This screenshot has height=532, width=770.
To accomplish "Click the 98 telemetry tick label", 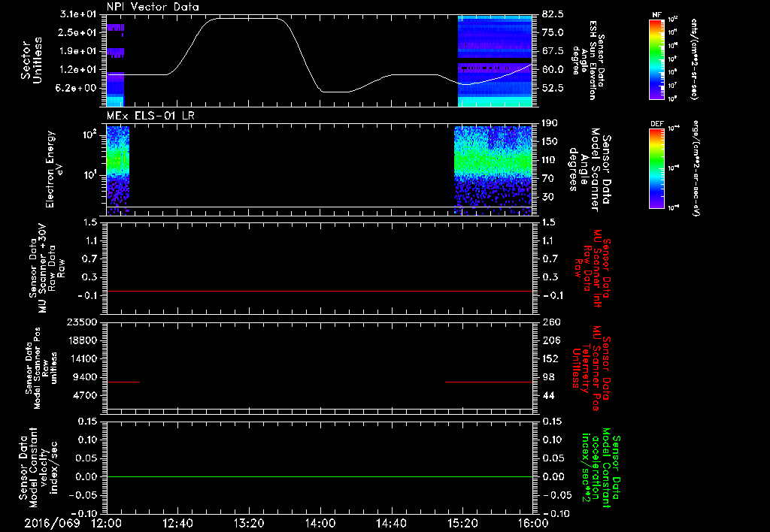I will [x=548, y=377].
